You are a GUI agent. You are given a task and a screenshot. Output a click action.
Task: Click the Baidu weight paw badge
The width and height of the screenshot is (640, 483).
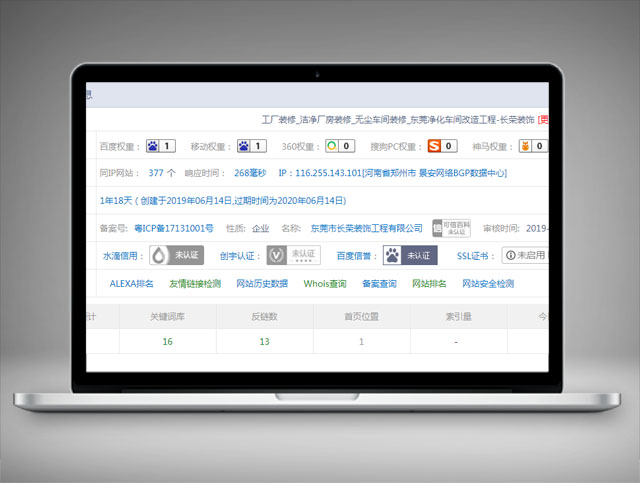(x=161, y=146)
